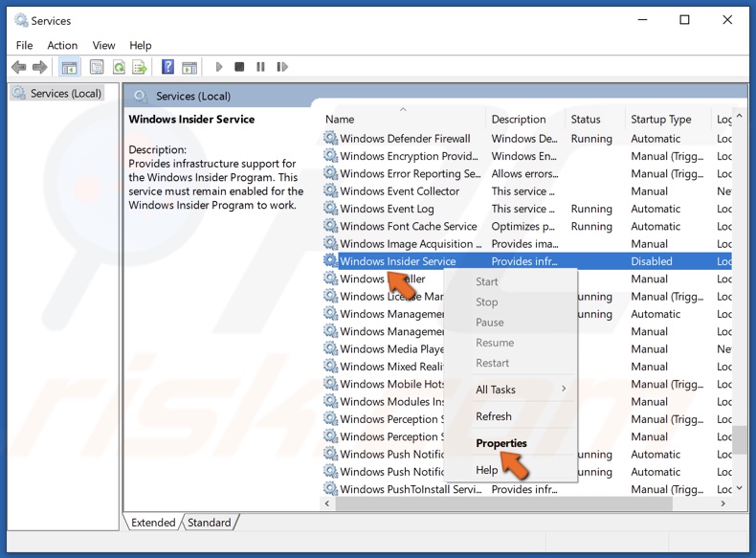
Task: Click gear icon of Windows Encryption Provider row
Action: pyautogui.click(x=330, y=156)
